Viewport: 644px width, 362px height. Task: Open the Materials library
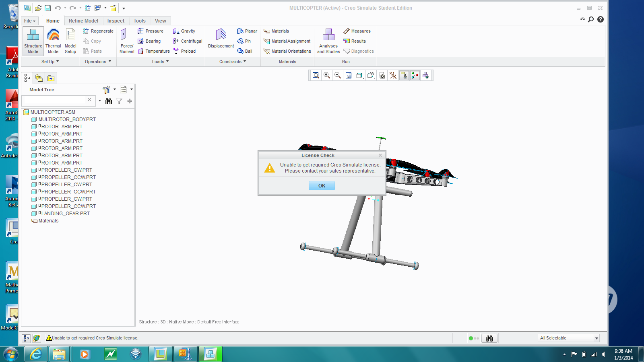coord(276,31)
